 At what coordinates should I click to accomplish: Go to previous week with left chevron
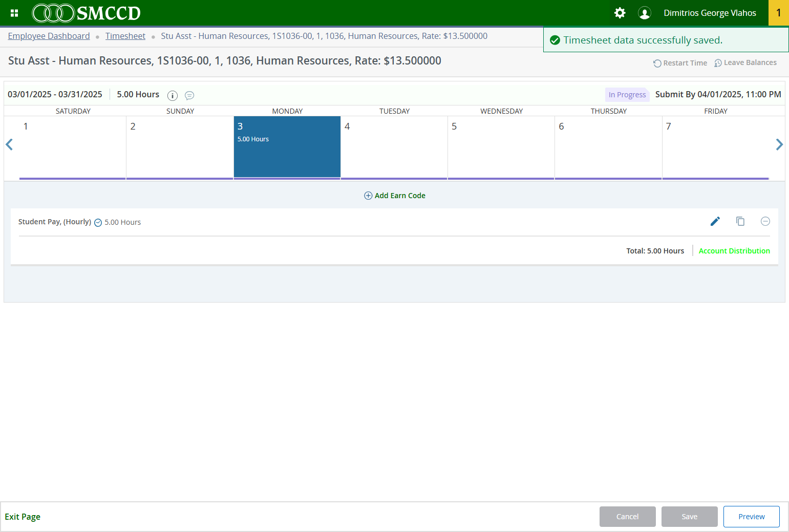click(x=9, y=144)
